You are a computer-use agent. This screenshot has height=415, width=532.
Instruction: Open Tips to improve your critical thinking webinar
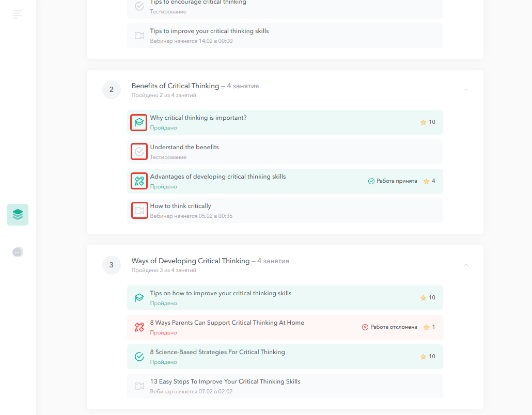click(285, 36)
